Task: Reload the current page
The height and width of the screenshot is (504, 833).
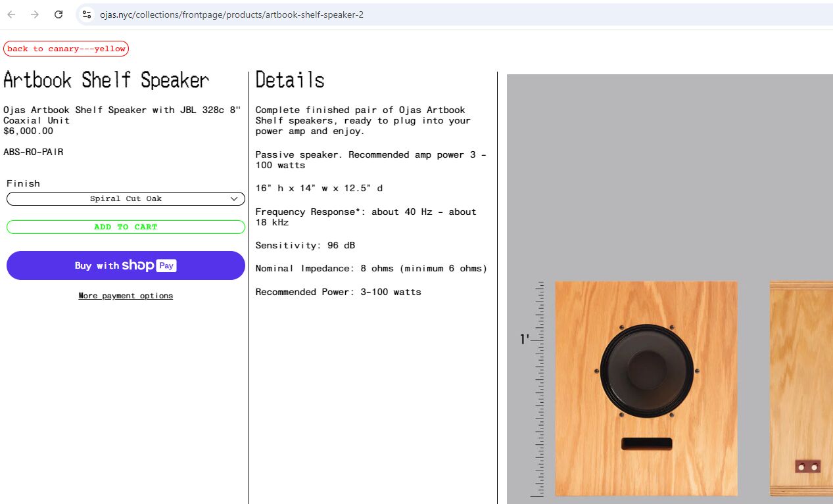Action: pos(59,14)
